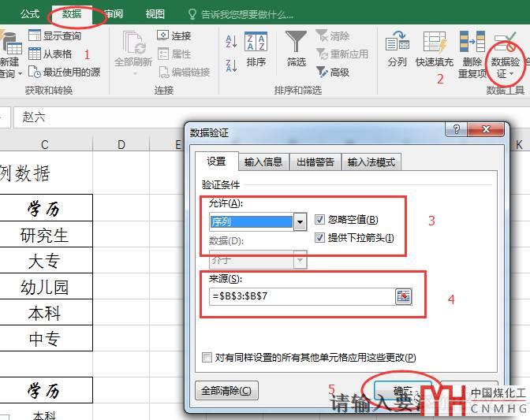
Task: Click the Source (来源) input field
Action: 302,296
